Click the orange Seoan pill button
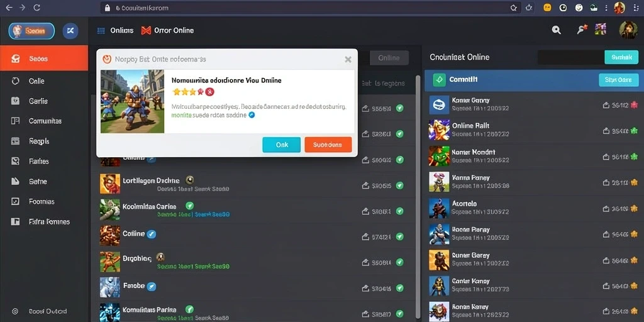644x322 pixels. (31, 31)
